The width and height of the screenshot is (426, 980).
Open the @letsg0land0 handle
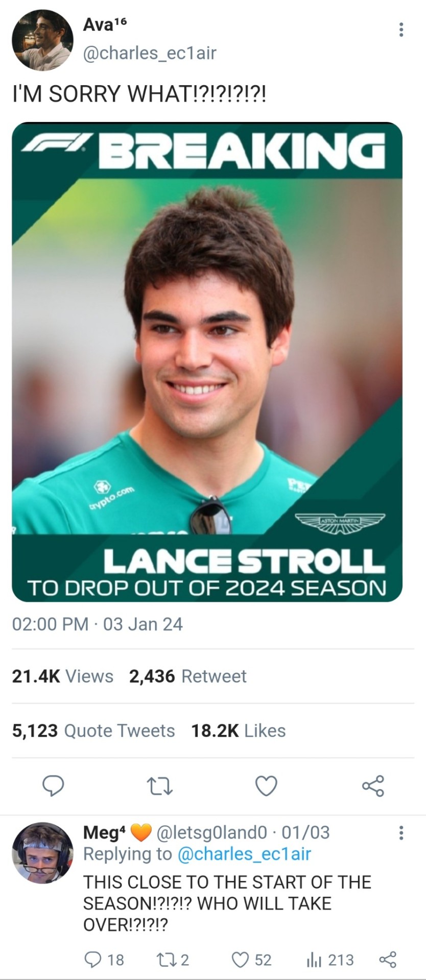coord(211,832)
